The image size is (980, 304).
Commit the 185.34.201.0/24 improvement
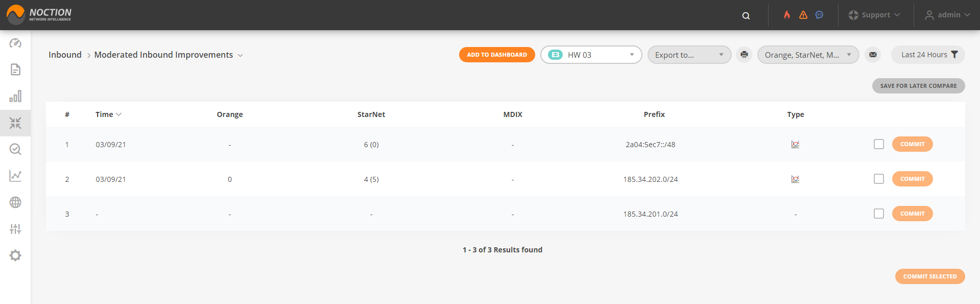[x=912, y=214]
